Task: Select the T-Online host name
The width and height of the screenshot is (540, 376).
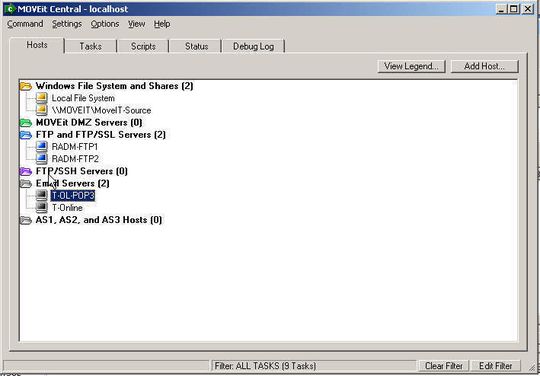Action: click(67, 208)
